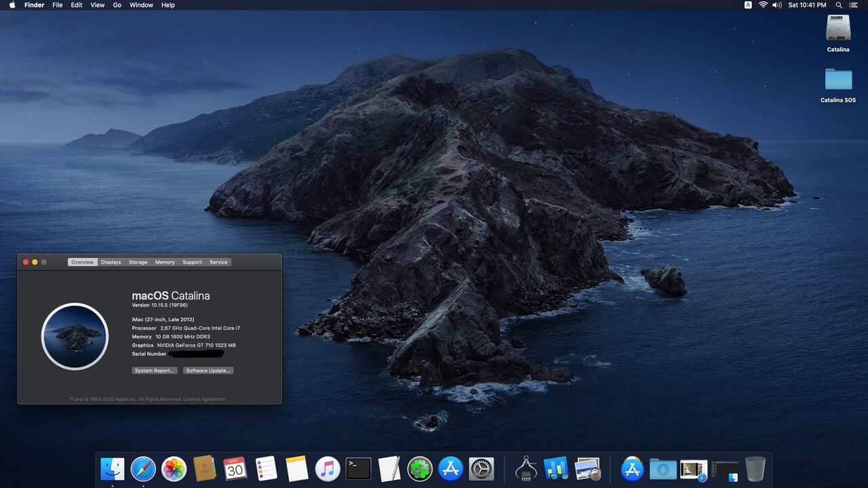Switch to the Service tab
Screen dimensions: 868x488
click(x=218, y=262)
